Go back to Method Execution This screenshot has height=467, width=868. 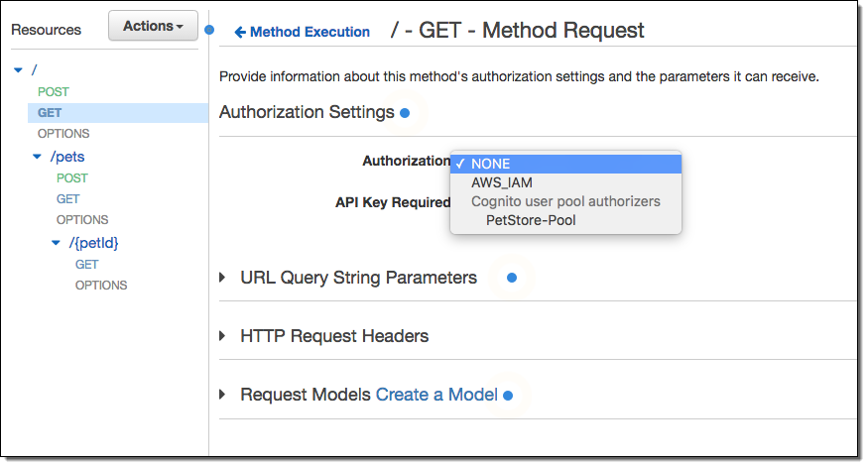(310, 33)
